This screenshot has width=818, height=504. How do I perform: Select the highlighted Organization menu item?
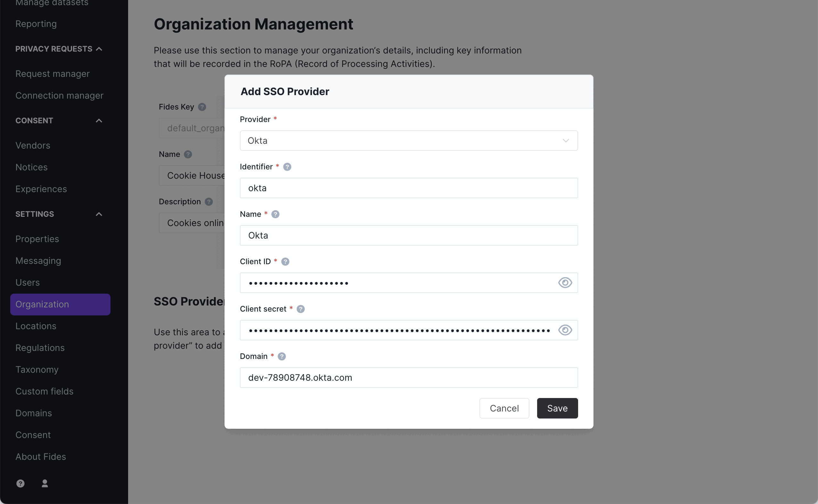pos(60,304)
